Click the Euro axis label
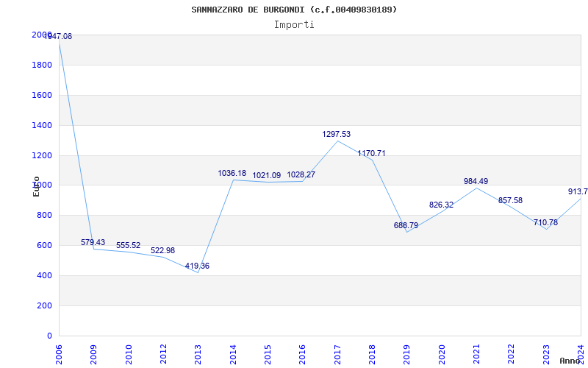The width and height of the screenshot is (588, 368). 36,186
